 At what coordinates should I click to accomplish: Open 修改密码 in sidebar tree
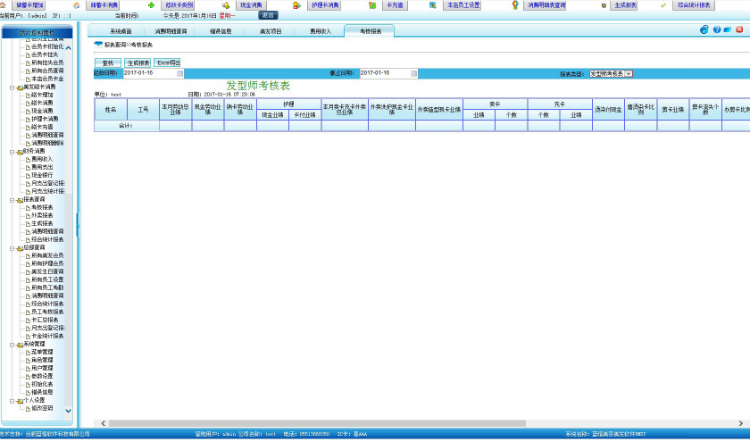tap(42, 408)
